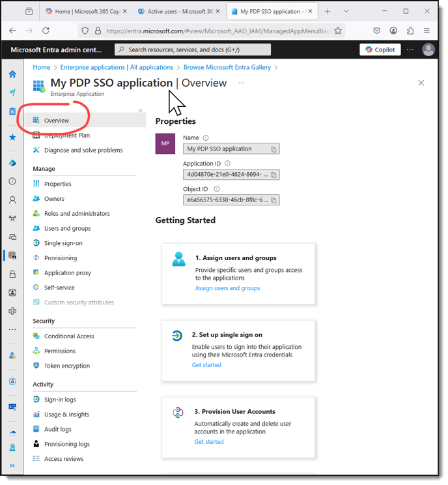Click Get started under Provision User Accounts
448x485 pixels.
point(209,442)
